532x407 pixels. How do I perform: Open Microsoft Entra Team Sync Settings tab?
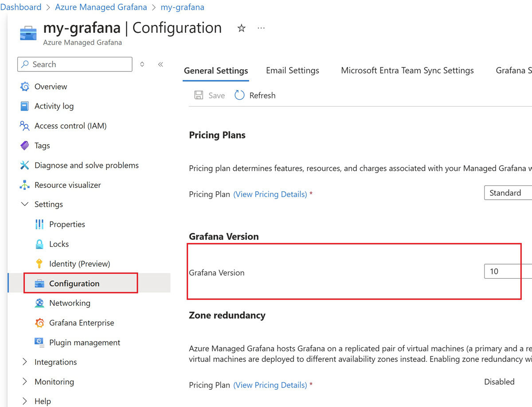(407, 71)
